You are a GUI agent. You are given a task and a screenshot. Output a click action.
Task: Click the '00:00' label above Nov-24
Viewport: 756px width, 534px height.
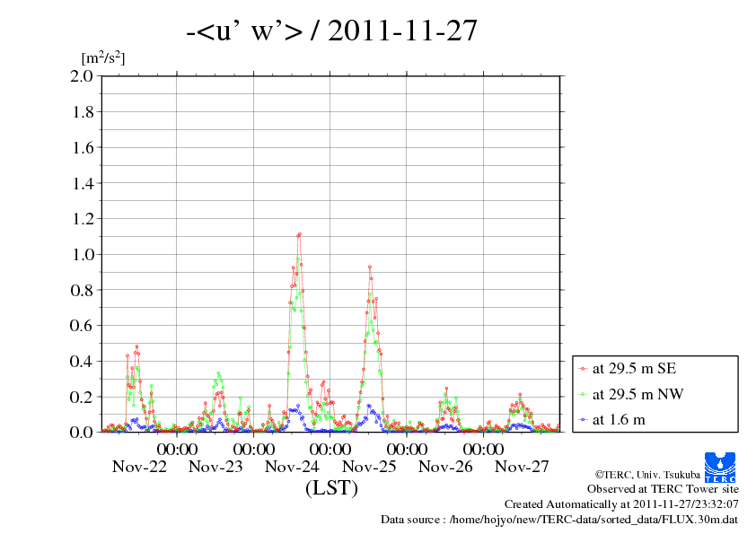(x=253, y=450)
